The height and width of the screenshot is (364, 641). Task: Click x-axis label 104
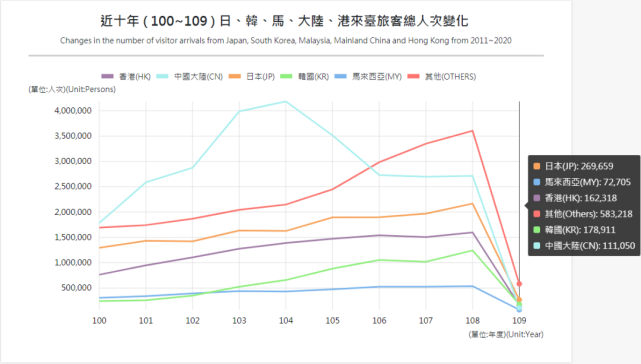(286, 321)
